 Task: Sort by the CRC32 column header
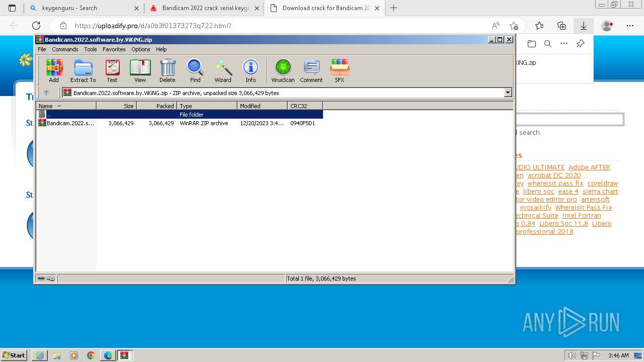[x=305, y=106]
